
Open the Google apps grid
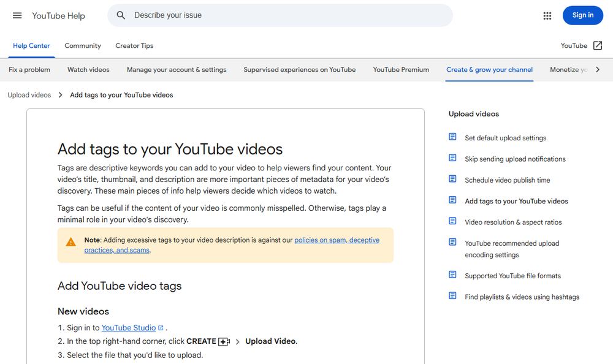(x=547, y=16)
